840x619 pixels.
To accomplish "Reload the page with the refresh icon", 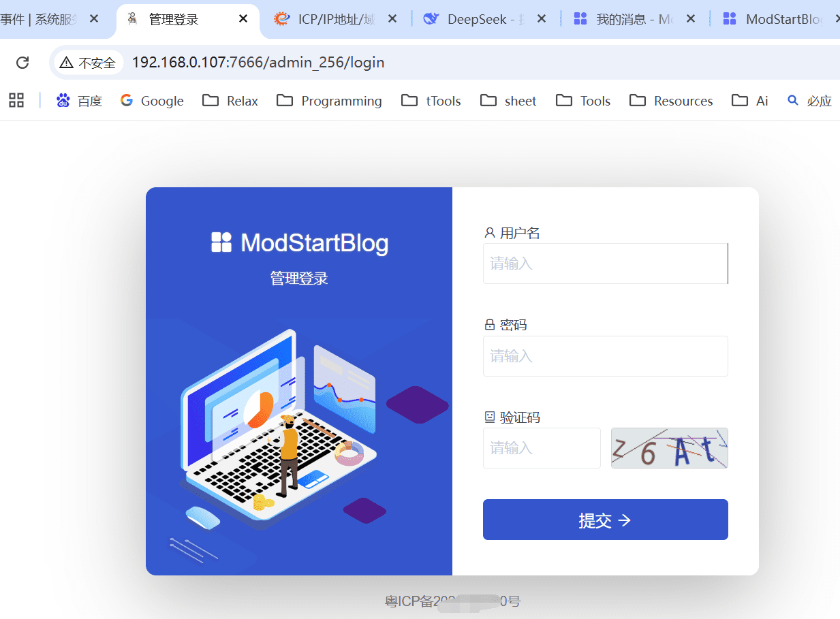I will click(22, 63).
